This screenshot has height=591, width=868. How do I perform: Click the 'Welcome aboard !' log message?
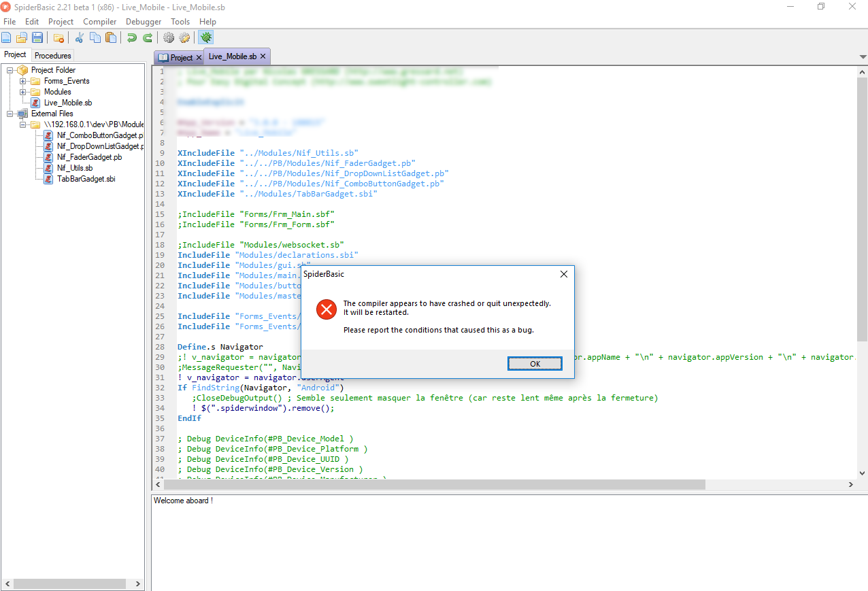(x=183, y=501)
